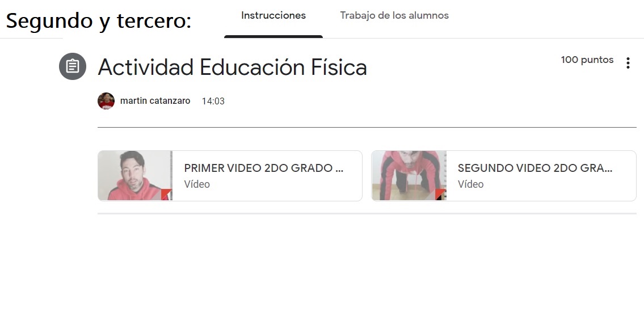Open the first video thumbnail with man's face
644x312 pixels.
(135, 176)
